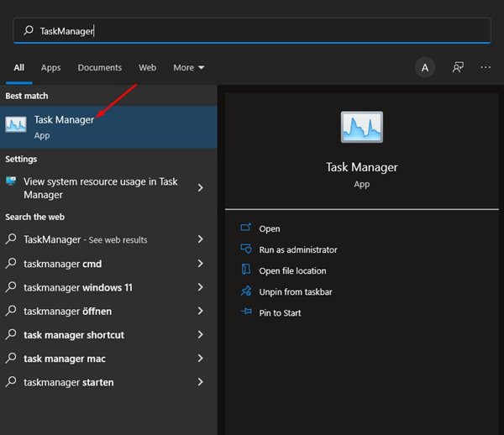Click search icon beside taskmanager starten
This screenshot has height=435, width=504.
[x=11, y=382]
